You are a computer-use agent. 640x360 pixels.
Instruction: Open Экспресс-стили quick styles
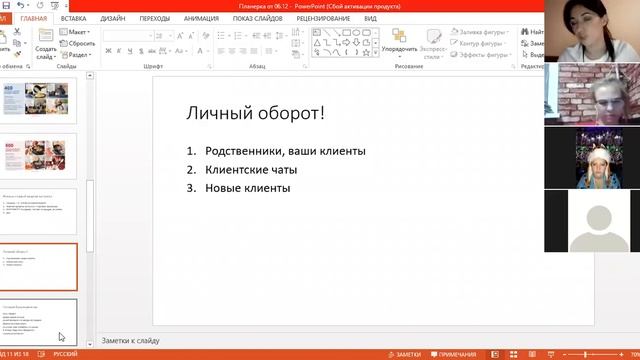pyautogui.click(x=433, y=44)
